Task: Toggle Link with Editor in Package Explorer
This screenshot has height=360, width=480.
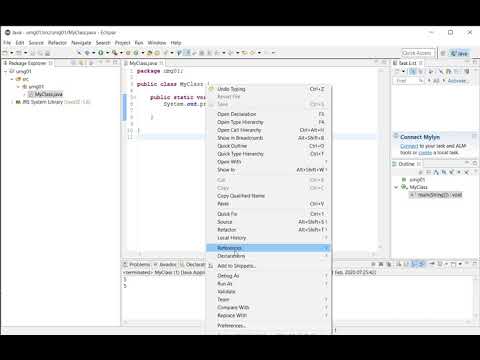Action: coord(81,63)
